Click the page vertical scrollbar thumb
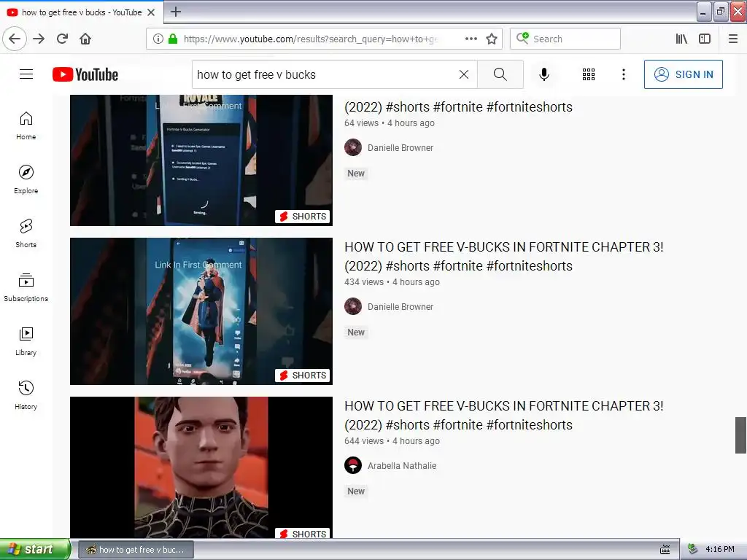The width and height of the screenshot is (747, 560). [x=740, y=435]
